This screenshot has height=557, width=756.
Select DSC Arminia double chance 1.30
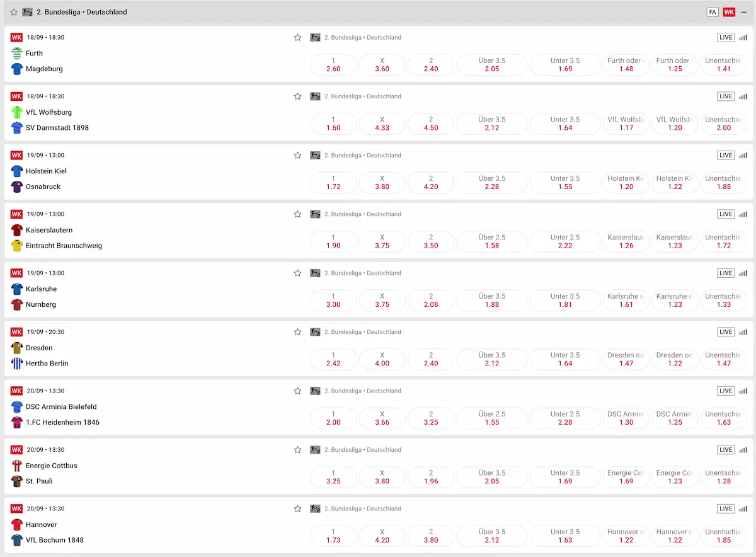coord(626,418)
